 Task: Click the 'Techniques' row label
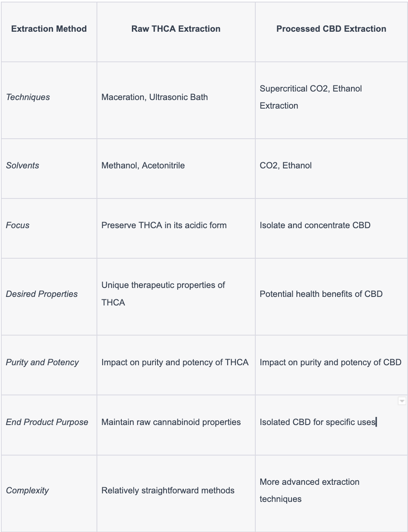[28, 97]
